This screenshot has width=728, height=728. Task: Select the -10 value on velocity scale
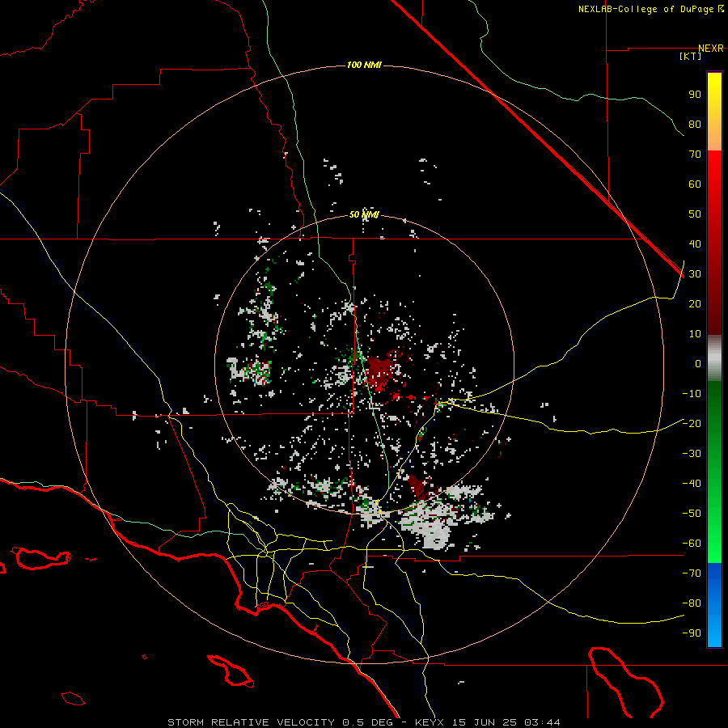click(692, 394)
